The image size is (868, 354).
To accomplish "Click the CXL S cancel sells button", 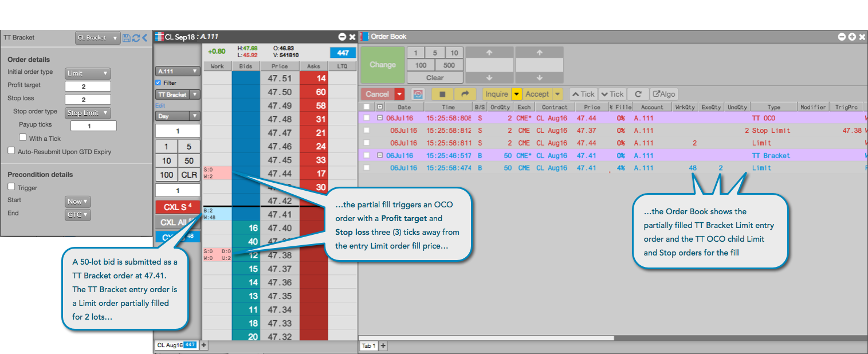I will (177, 207).
